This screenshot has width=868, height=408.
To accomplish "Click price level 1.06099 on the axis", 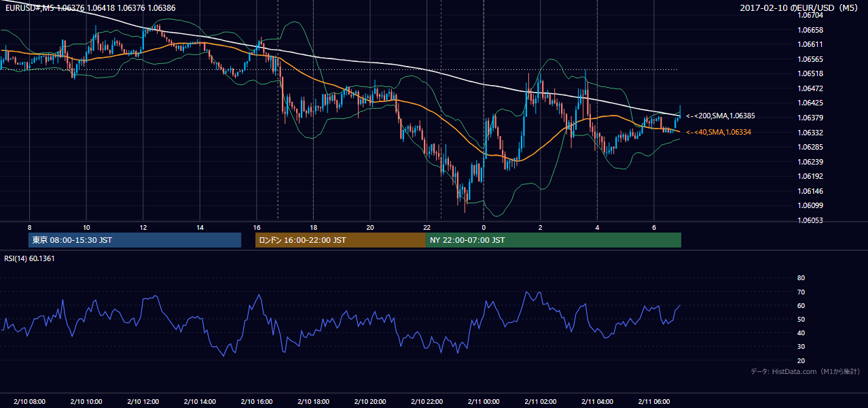I will 811,205.
